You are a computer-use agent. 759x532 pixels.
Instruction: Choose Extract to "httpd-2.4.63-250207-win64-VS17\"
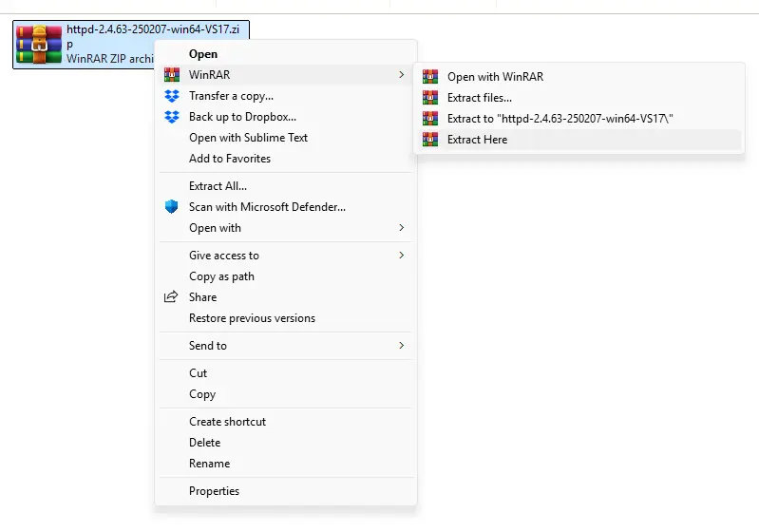(579, 118)
